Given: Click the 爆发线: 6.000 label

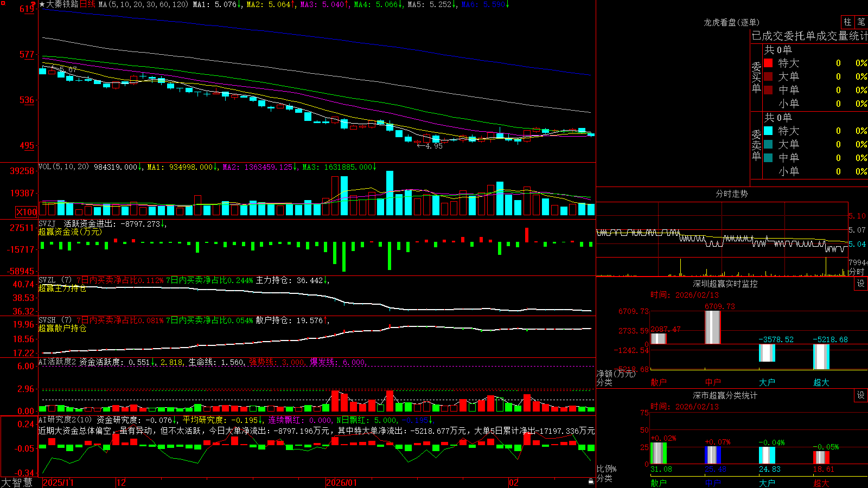Looking at the screenshot, I should pyautogui.click(x=338, y=362).
